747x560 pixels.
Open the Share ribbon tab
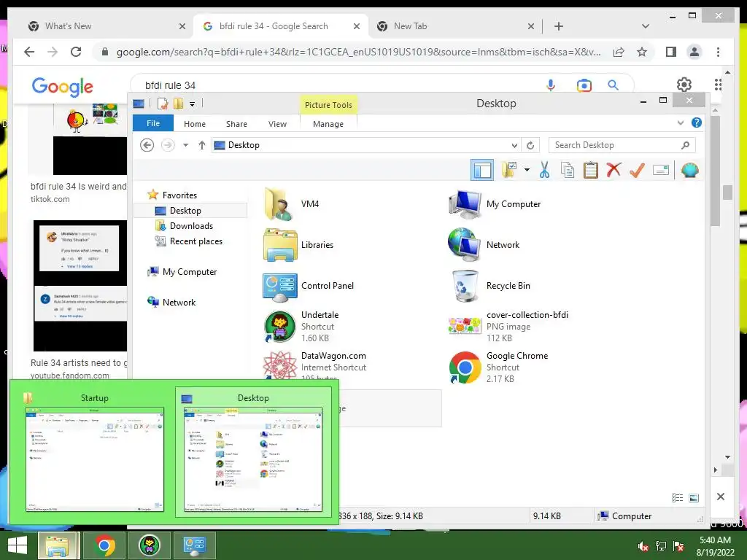pyautogui.click(x=236, y=124)
